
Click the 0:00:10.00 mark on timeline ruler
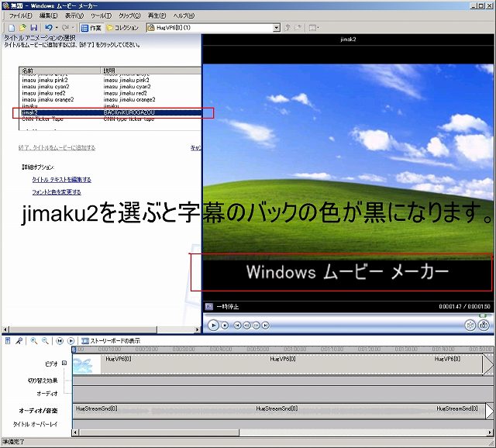click(x=110, y=349)
